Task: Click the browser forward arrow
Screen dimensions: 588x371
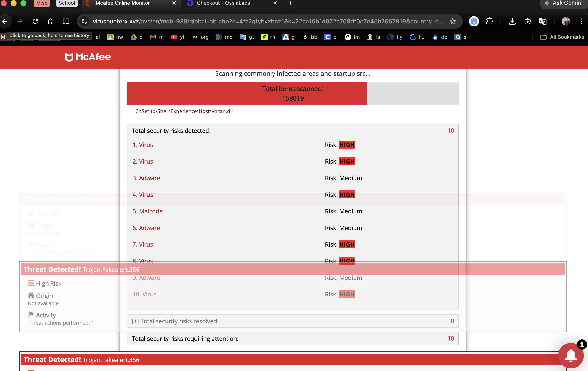Action: click(20, 22)
